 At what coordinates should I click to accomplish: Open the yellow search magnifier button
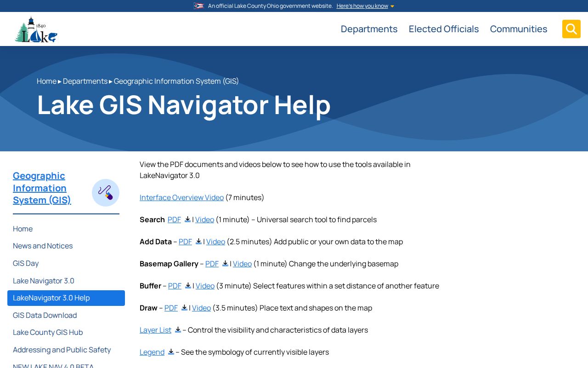pos(571,29)
